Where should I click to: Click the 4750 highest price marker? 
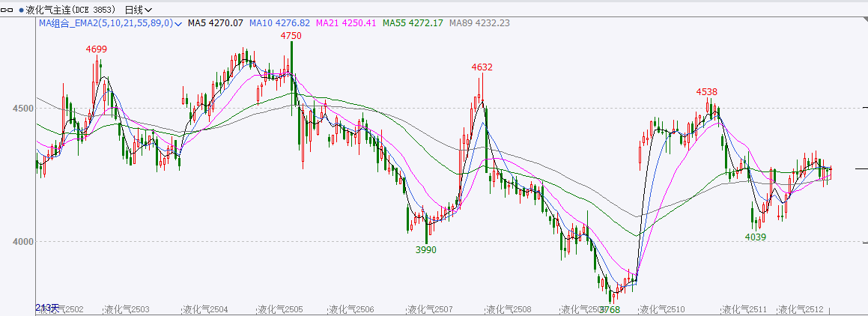(291, 35)
